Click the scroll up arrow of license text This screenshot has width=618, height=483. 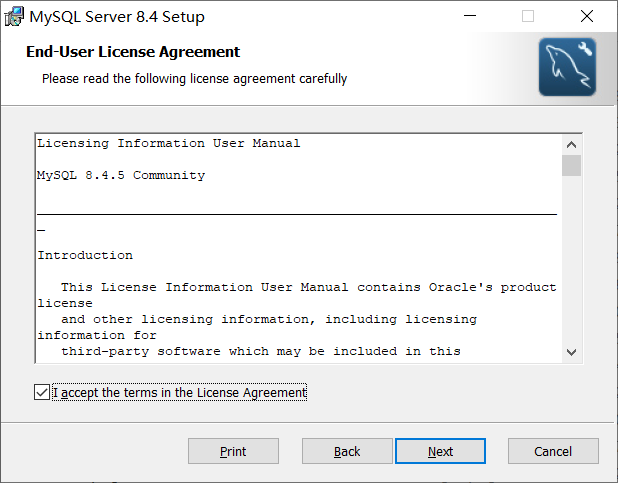coord(571,145)
